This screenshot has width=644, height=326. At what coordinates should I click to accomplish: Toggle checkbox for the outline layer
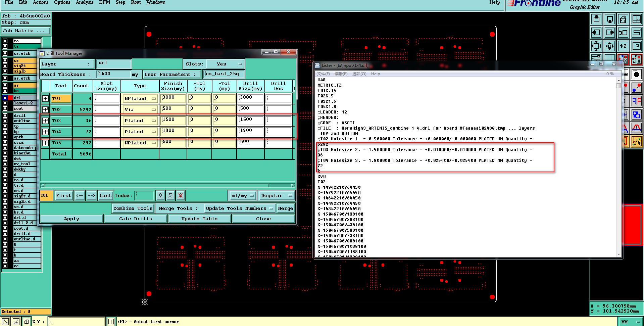coord(5,121)
